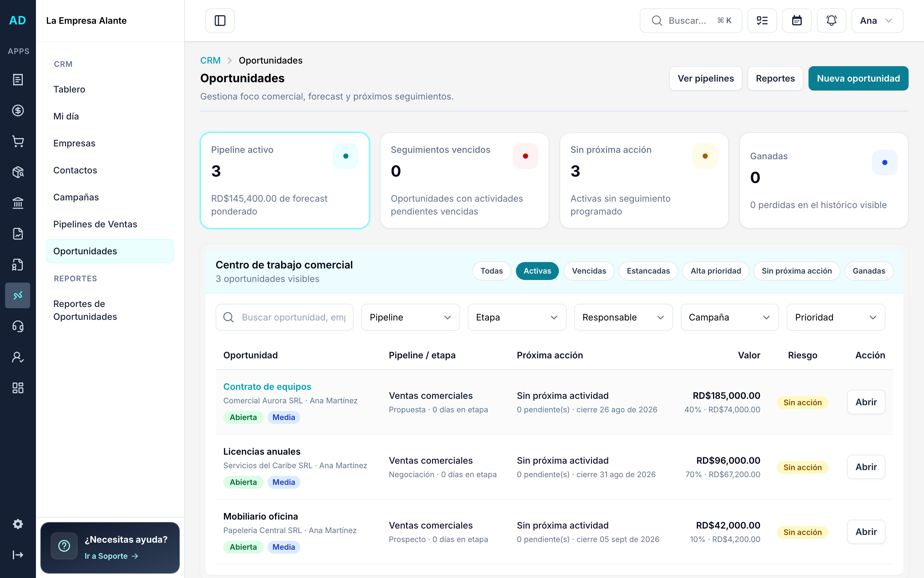Select the Ganadas summary card

click(824, 180)
